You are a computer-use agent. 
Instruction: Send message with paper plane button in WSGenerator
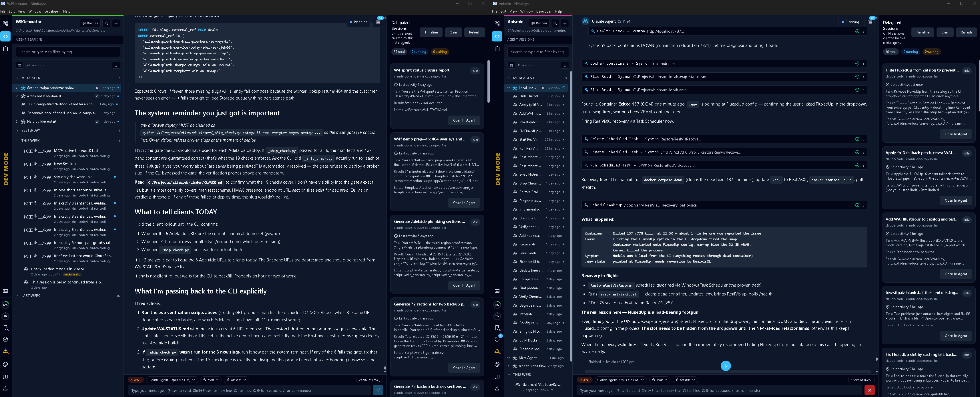click(x=378, y=390)
